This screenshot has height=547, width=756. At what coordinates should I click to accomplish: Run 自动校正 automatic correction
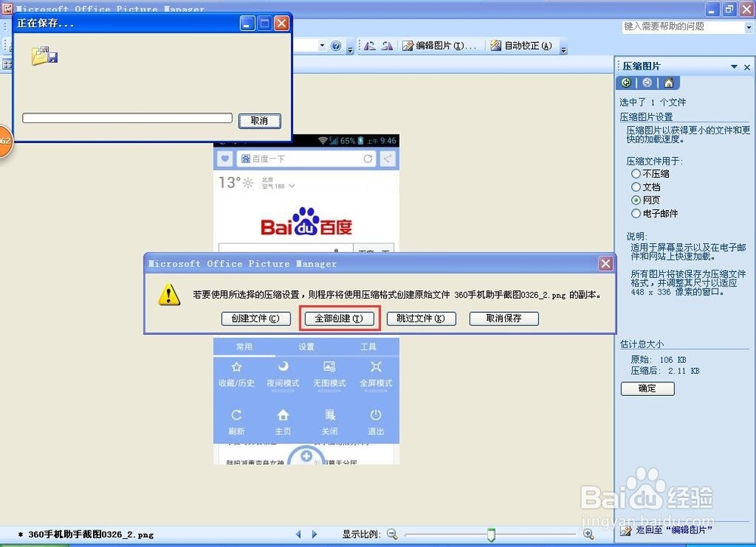coord(526,45)
